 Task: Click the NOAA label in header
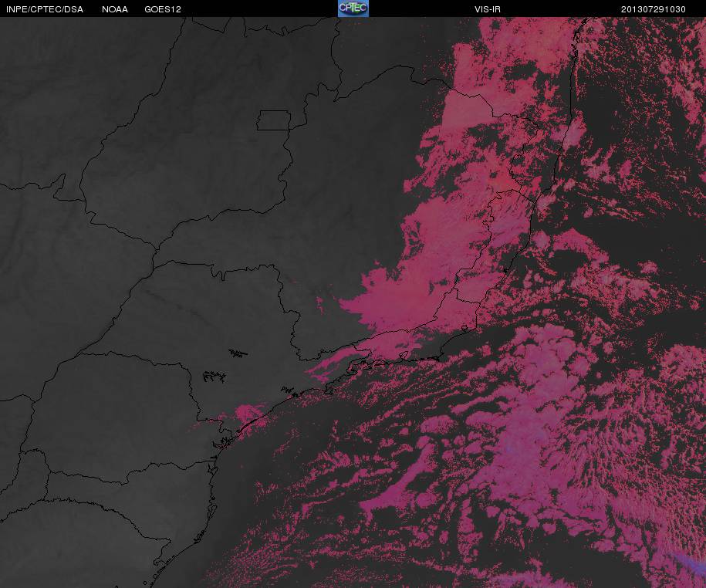pyautogui.click(x=114, y=9)
